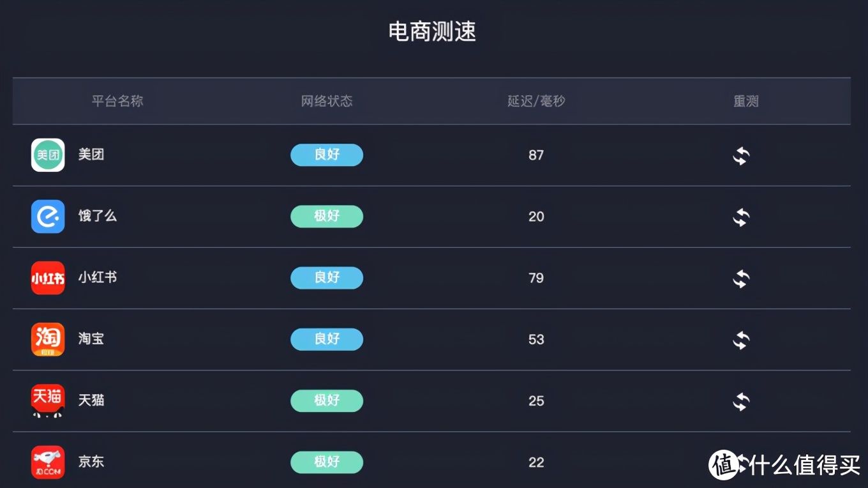The image size is (868, 488).
Task: Retest 小红书 using its refresh icon
Action: tap(741, 278)
